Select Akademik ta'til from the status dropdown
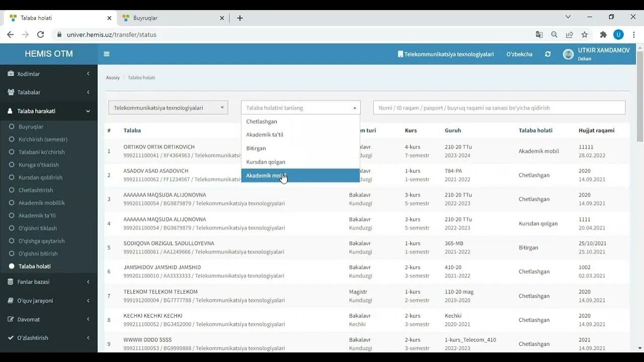Image resolution: width=644 pixels, height=362 pixels. (301, 135)
